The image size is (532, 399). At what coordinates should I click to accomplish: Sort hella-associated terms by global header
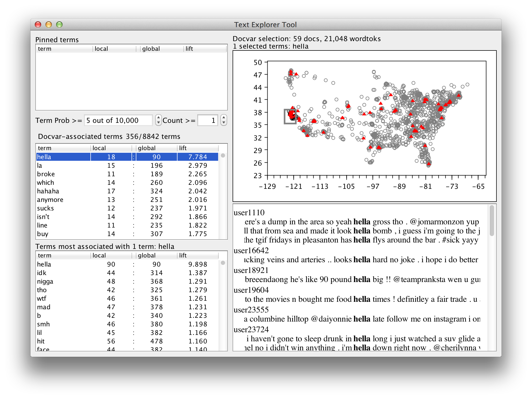tap(157, 255)
